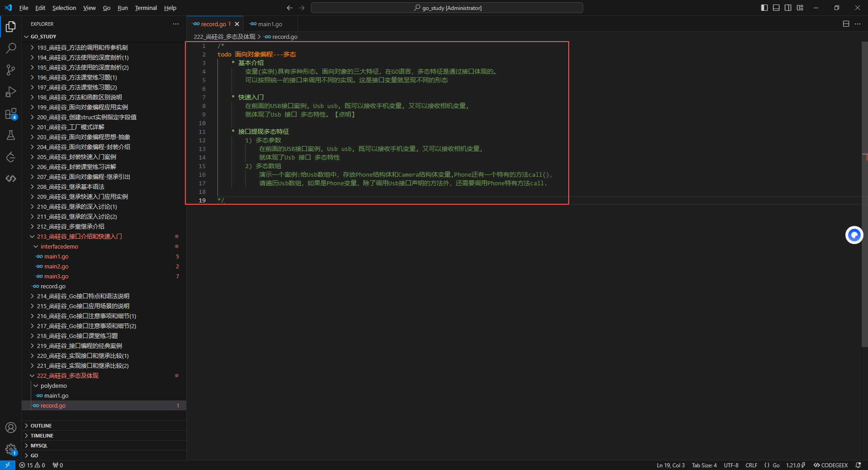Viewport: 868px width, 470px height.
Task: Click no-ports-forwarded indicator in status bar
Action: point(57,465)
